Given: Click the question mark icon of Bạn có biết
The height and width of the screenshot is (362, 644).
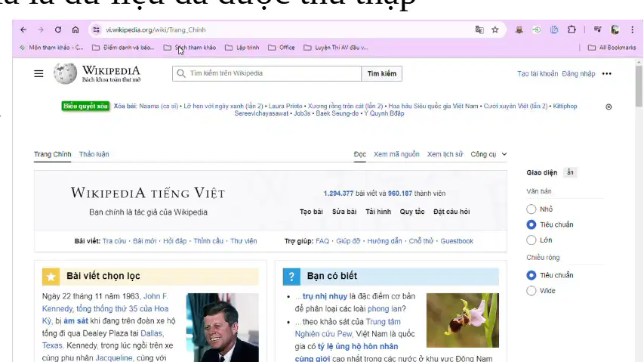Looking at the screenshot, I should [x=291, y=277].
